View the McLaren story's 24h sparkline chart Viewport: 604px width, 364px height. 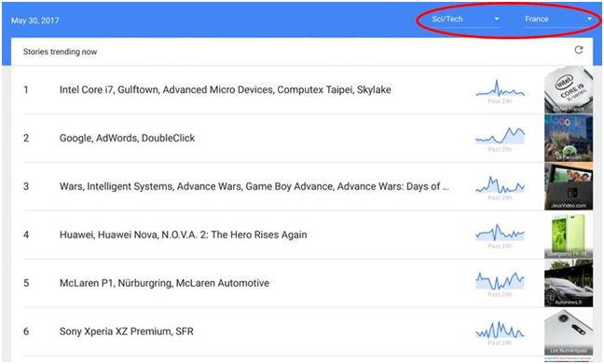(500, 284)
